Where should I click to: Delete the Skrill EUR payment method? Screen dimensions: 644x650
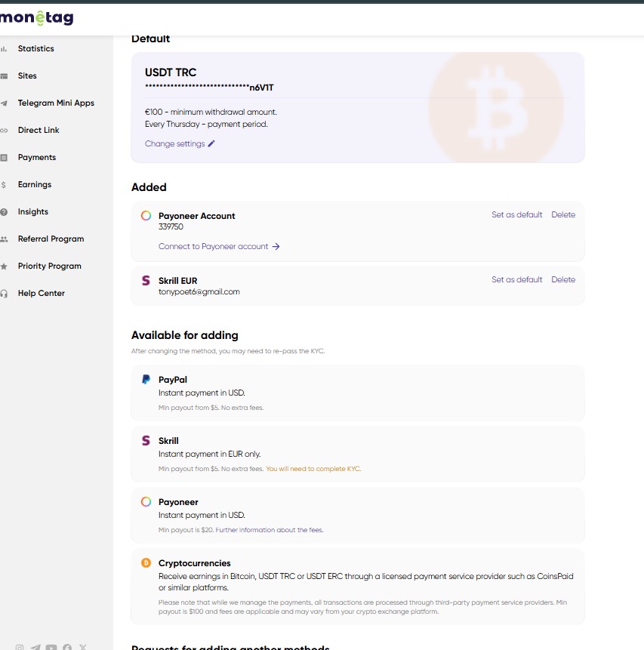click(562, 279)
